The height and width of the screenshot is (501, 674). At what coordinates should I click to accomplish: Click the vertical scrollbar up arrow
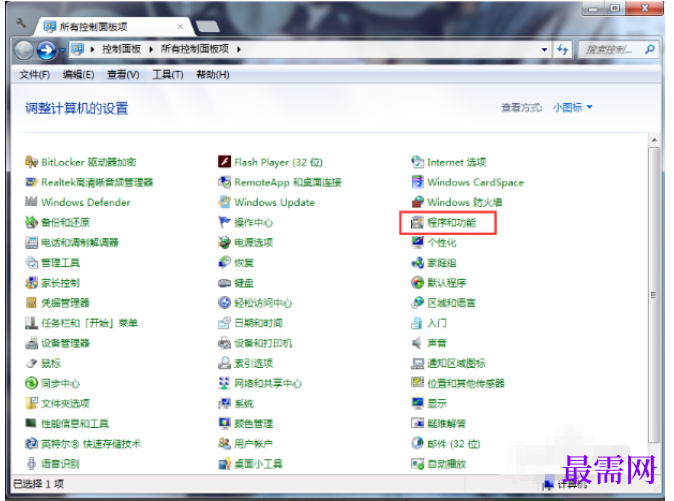coord(654,140)
